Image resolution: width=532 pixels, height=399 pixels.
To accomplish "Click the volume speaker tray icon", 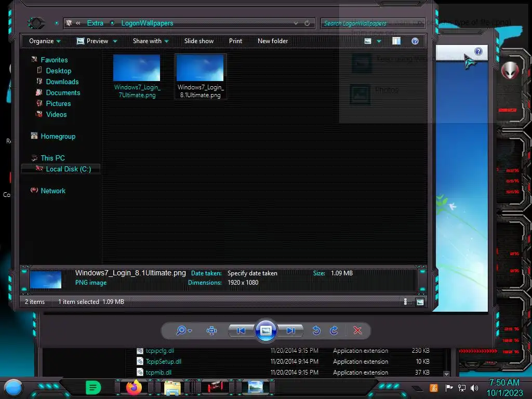I will (474, 388).
